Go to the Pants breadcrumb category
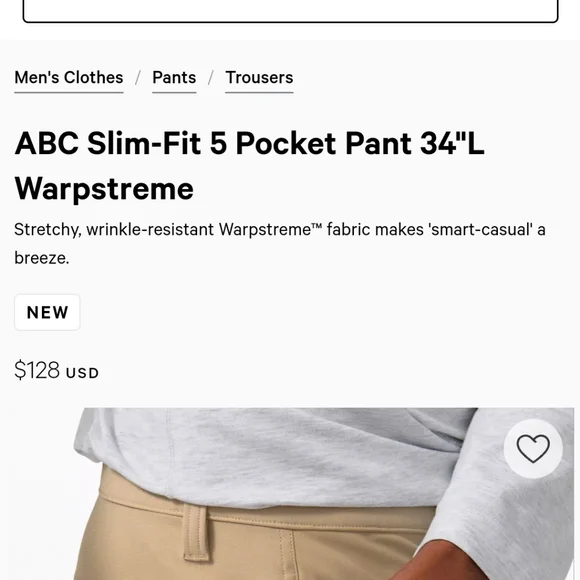The height and width of the screenshot is (580, 580). 174,78
